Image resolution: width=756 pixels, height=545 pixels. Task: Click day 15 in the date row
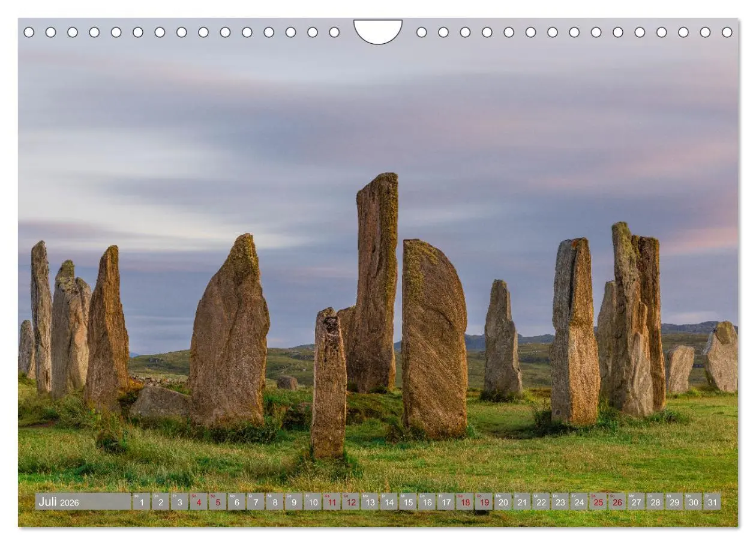click(407, 502)
